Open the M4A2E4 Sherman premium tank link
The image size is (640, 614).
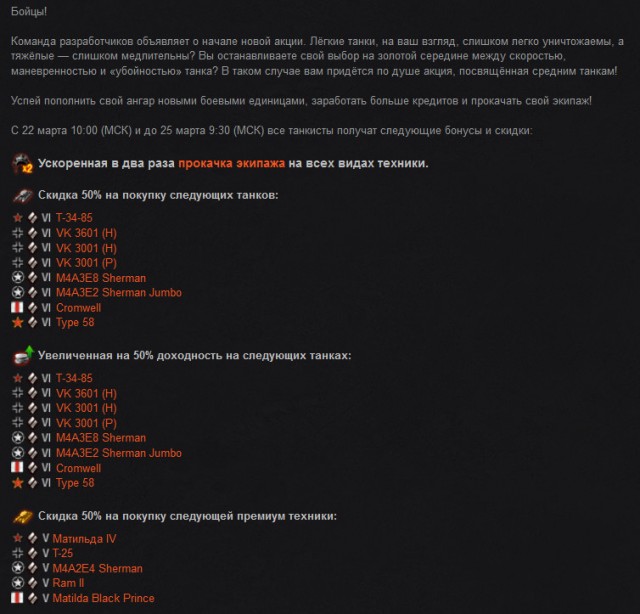click(98, 569)
